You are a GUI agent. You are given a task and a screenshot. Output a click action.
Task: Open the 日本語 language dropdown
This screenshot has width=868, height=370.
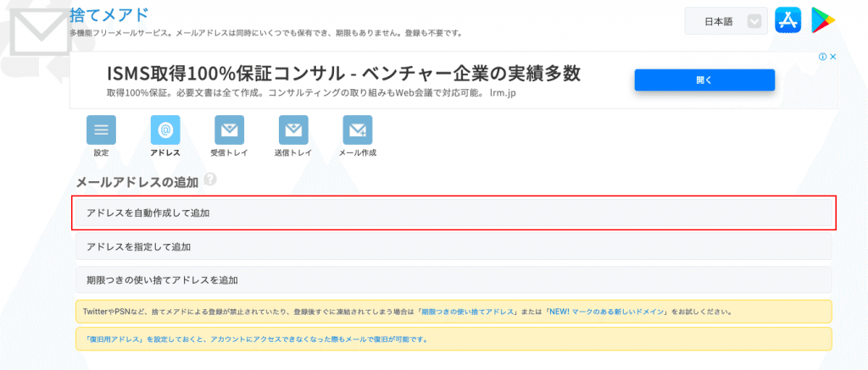click(726, 21)
